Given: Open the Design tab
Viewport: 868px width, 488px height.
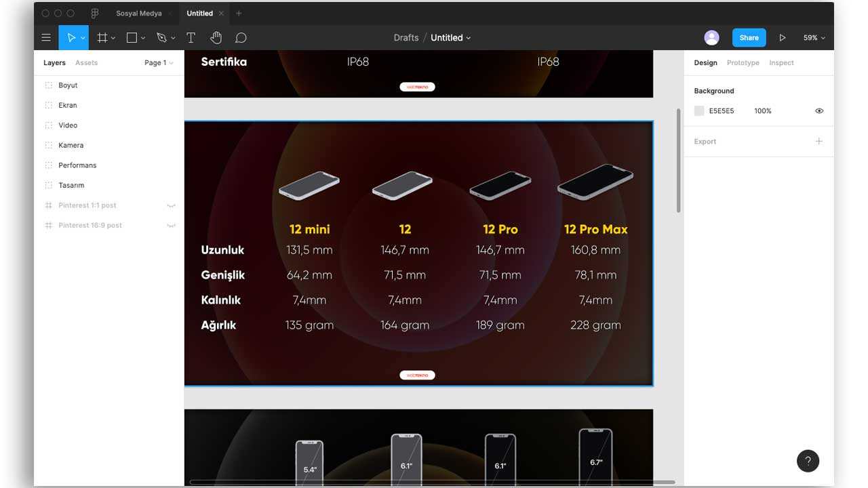Looking at the screenshot, I should (705, 62).
